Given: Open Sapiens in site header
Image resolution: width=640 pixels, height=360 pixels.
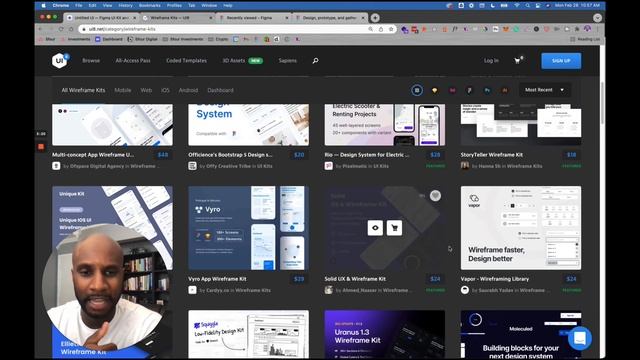Looking at the screenshot, I should [288, 60].
